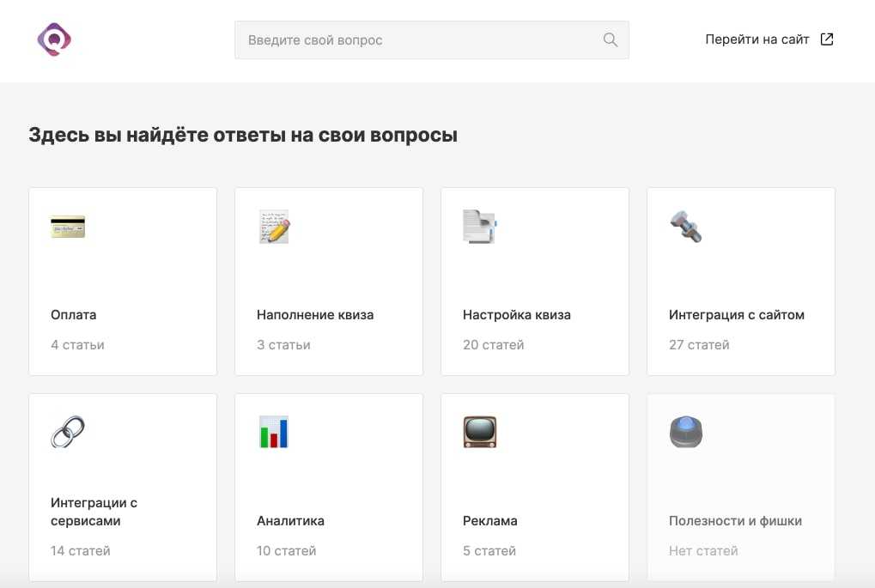Screen dimensions: 875x588
Task: Click the credit card icon for Оплата
Action: click(68, 227)
